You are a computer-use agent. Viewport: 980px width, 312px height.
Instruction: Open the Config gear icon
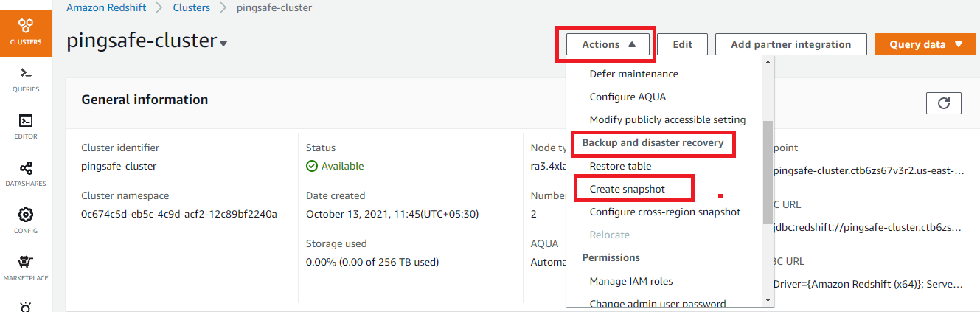(x=26, y=215)
